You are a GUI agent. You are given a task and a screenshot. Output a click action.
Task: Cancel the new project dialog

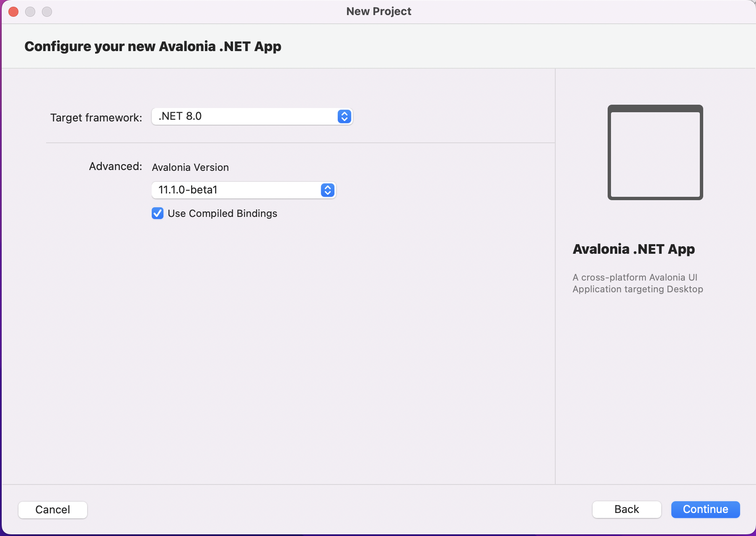tap(53, 510)
